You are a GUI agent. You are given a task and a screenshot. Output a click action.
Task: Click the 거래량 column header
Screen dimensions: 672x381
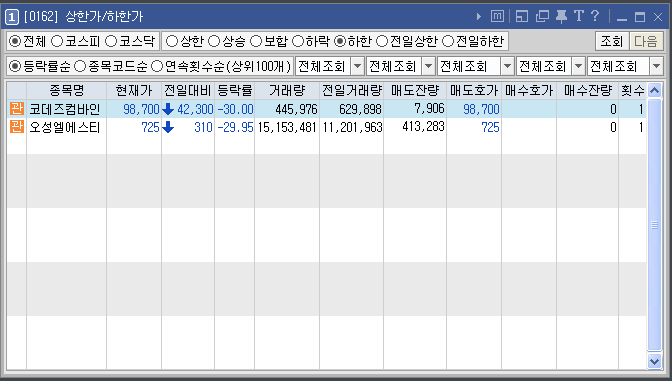[287, 90]
